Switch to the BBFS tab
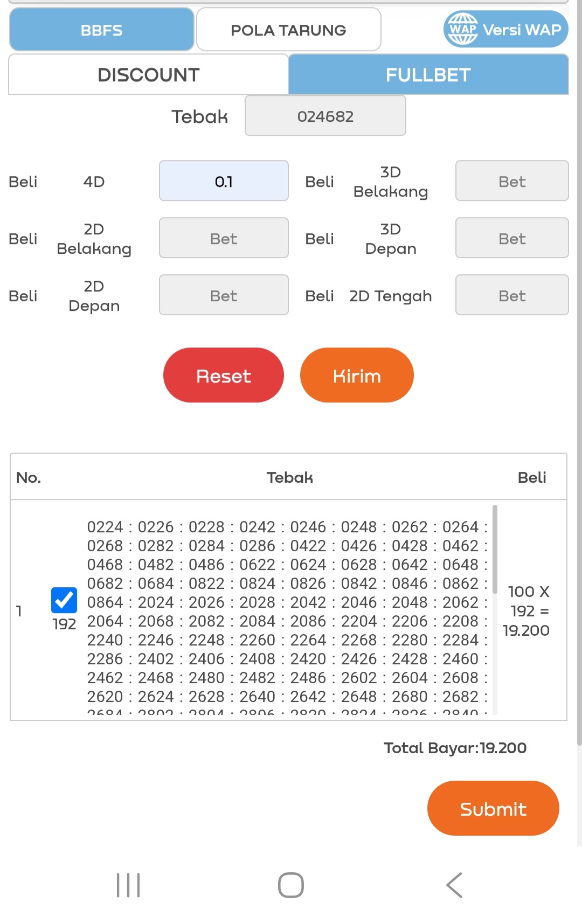The image size is (582, 924). pos(102,30)
